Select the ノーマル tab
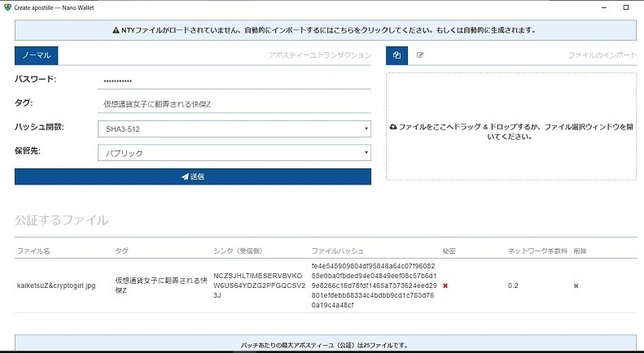 tap(36, 55)
